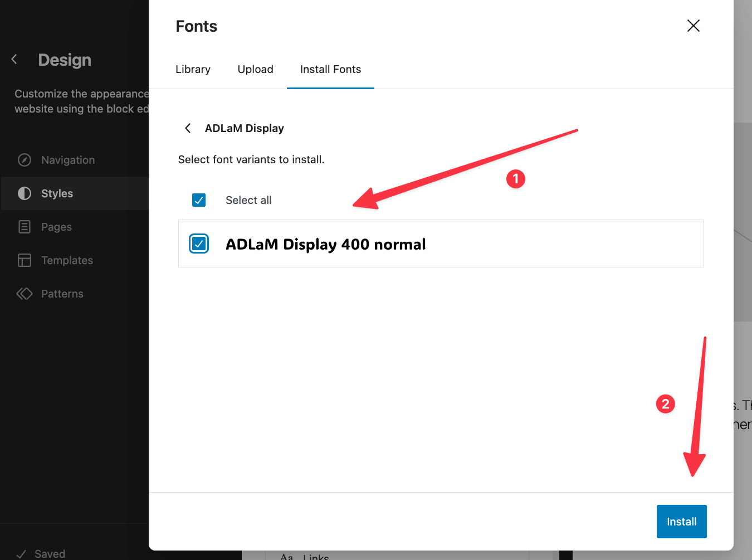Screen dimensions: 752x560
Task: Click the Saved status at bottom left
Action: (49, 553)
